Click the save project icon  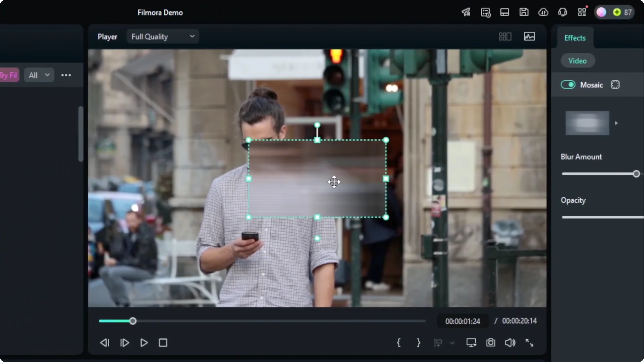[x=524, y=12]
